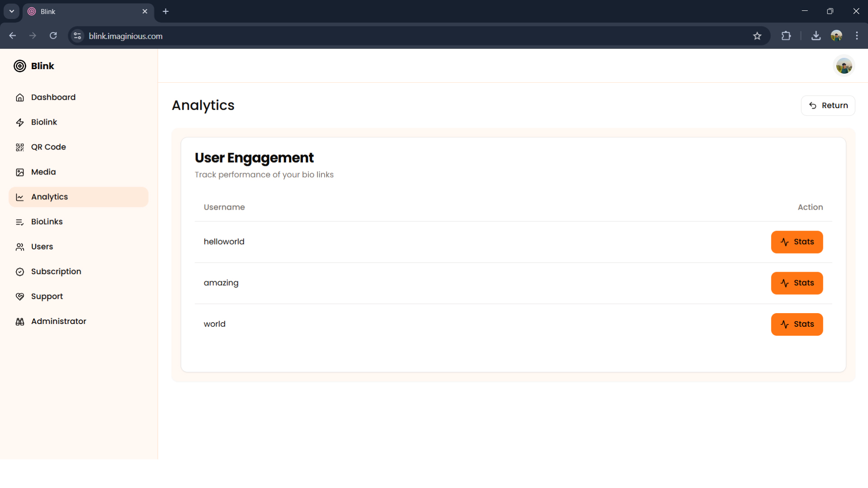
Task: Select the Support heart icon
Action: pyautogui.click(x=20, y=296)
